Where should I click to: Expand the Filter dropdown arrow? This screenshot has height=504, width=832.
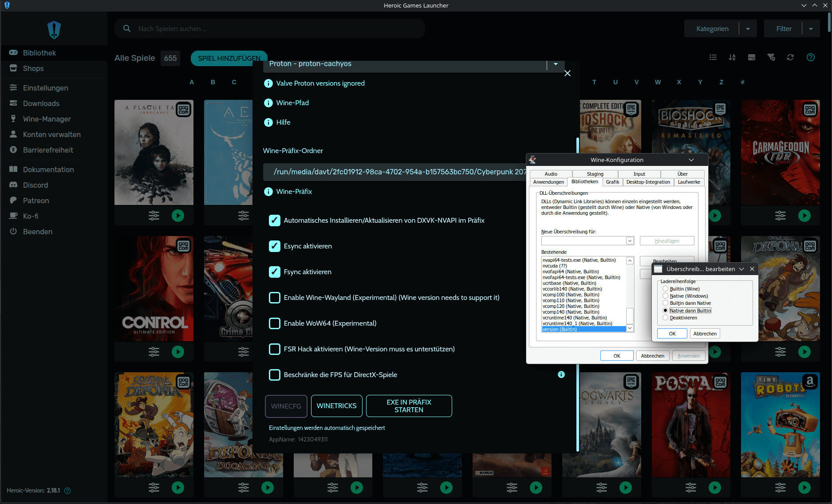(x=811, y=29)
